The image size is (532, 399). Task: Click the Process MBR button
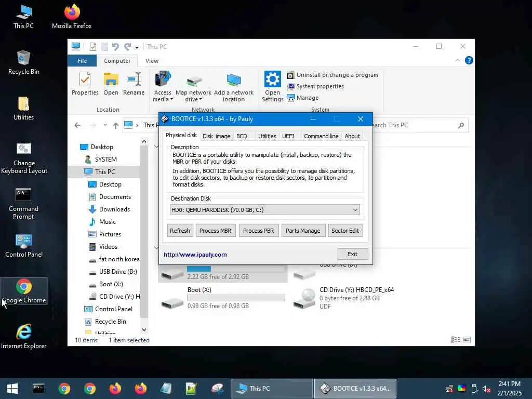(216, 230)
